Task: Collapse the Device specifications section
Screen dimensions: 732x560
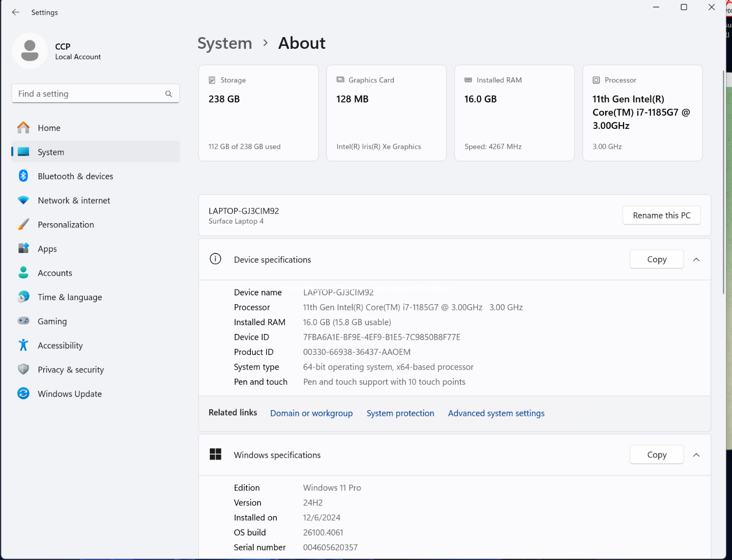Action: [696, 259]
